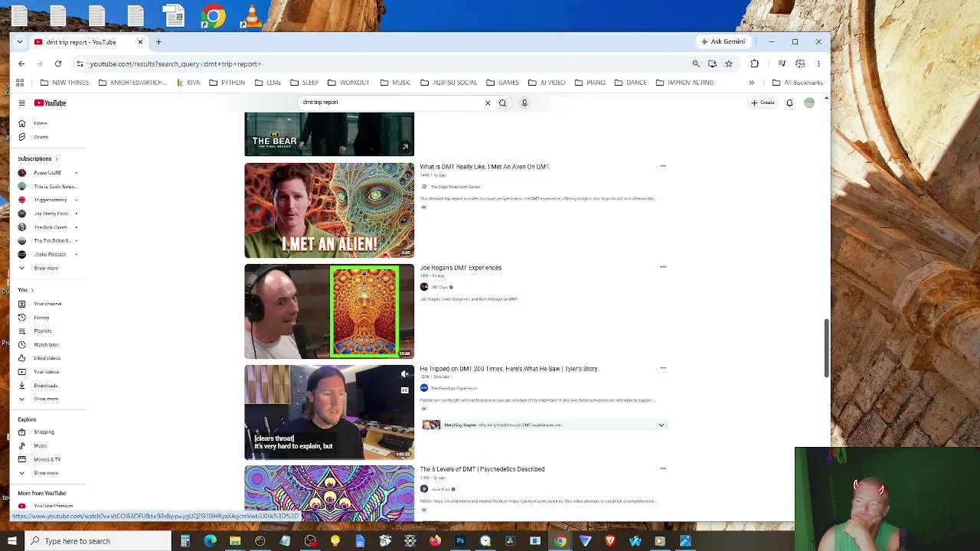Open the Chrome apps grid shortcut
Image resolution: width=980 pixels, height=551 pixels.
tap(20, 83)
